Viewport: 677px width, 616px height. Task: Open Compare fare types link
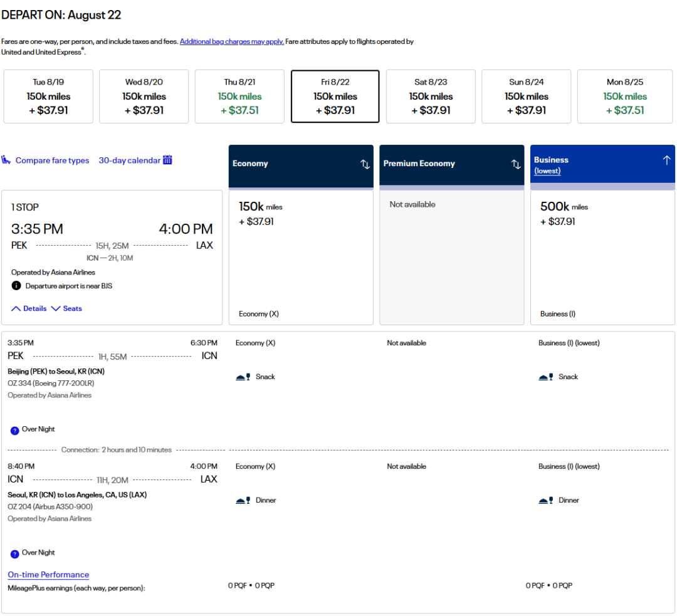[52, 160]
